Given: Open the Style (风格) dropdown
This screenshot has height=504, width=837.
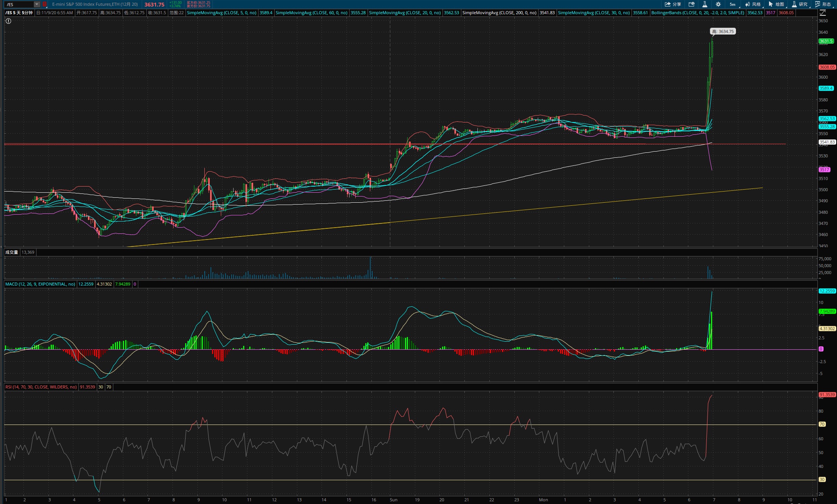Looking at the screenshot, I should tap(753, 4).
